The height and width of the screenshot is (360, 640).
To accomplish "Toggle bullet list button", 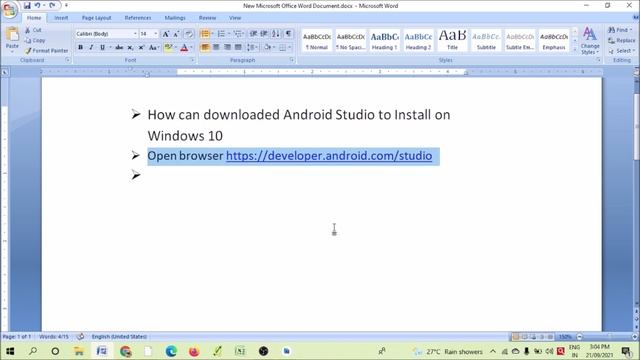I will (x=205, y=34).
